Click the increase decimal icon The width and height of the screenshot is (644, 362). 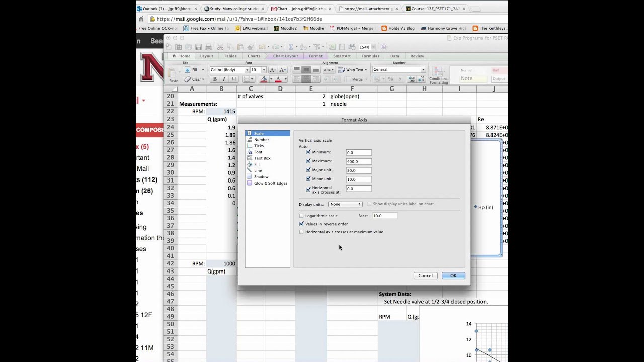[412, 79]
